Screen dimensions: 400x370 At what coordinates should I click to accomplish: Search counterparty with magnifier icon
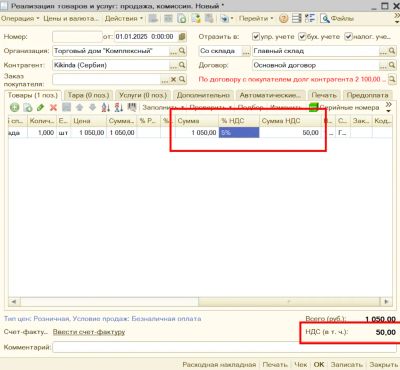coord(182,65)
